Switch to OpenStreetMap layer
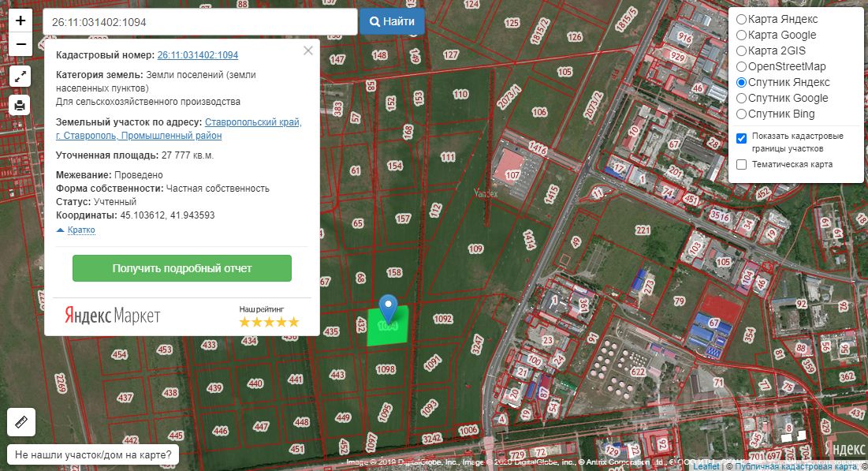 pyautogui.click(x=741, y=66)
